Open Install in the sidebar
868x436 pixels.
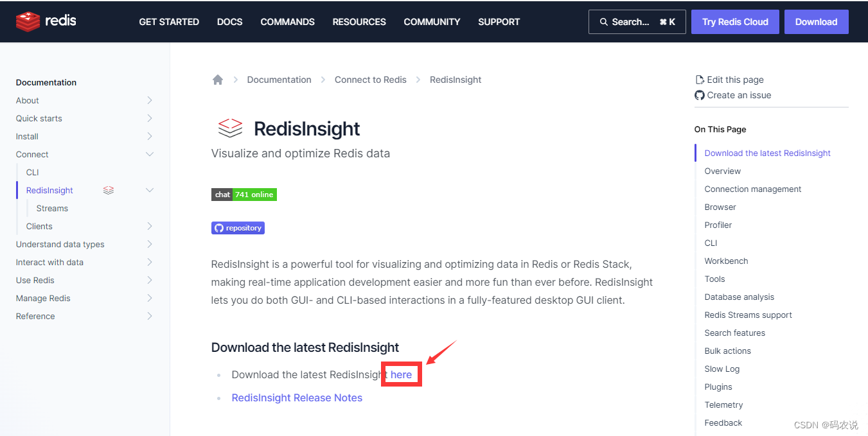[x=28, y=136]
